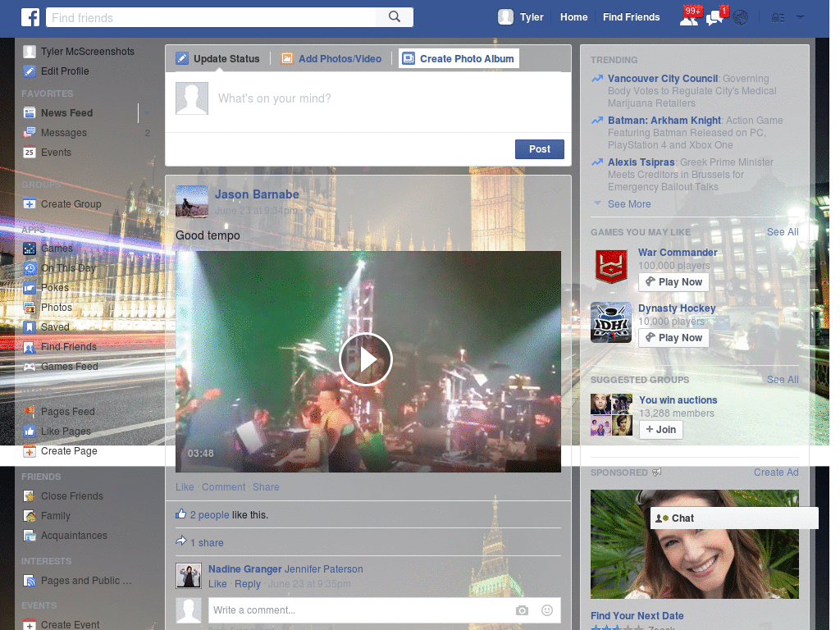Open Nadine Granger's profile link

[244, 569]
